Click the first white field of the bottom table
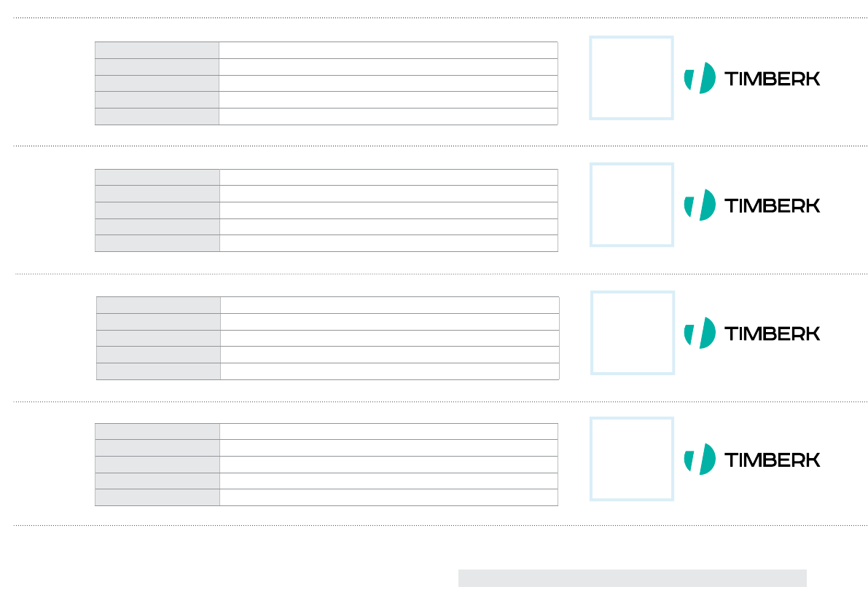 (x=388, y=432)
